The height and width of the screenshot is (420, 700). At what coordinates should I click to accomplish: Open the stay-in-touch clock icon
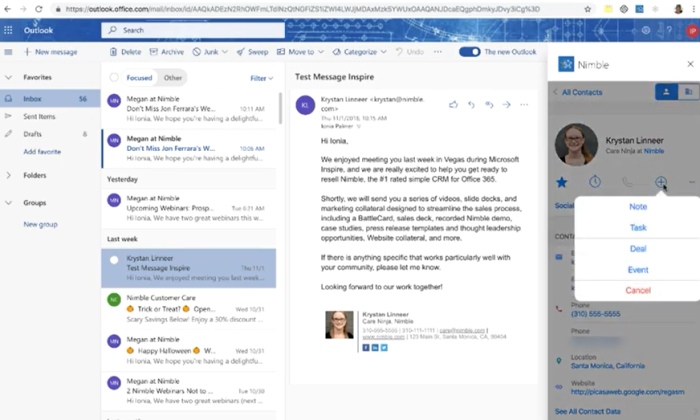pos(595,182)
